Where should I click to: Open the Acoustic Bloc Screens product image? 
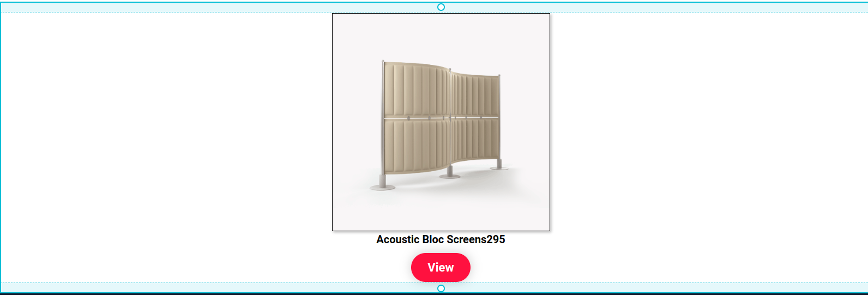441,122
